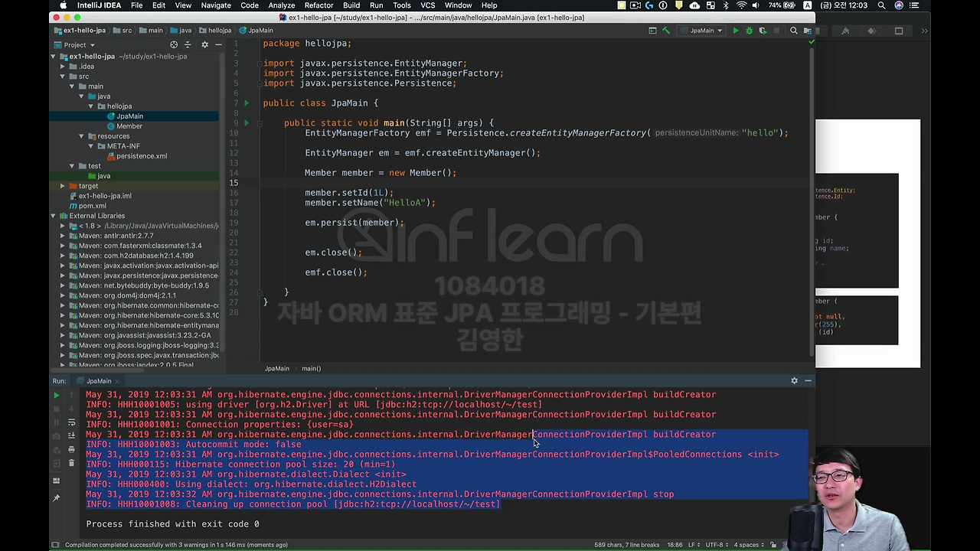Click the toolbar Stop icon
980x551 pixels.
pyautogui.click(x=776, y=31)
